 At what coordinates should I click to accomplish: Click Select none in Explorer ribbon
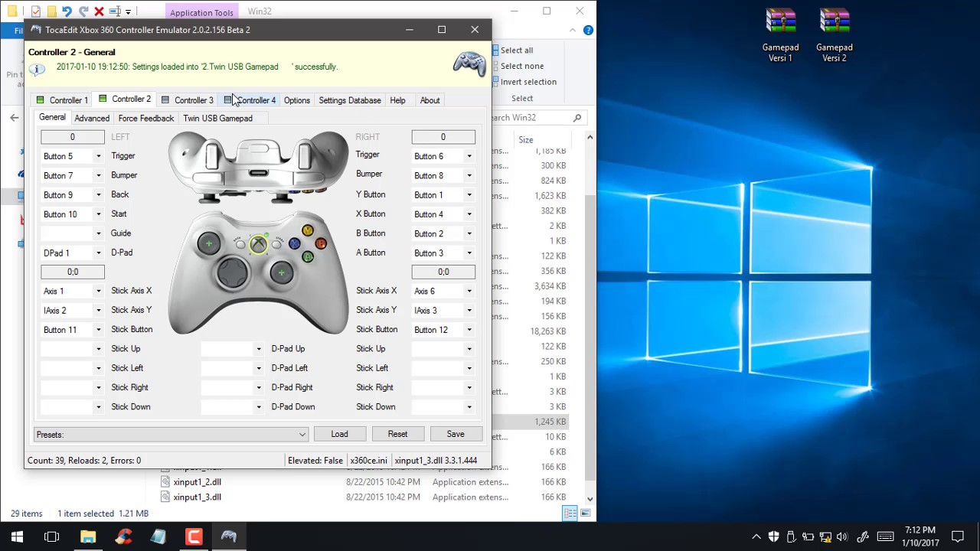tap(522, 66)
